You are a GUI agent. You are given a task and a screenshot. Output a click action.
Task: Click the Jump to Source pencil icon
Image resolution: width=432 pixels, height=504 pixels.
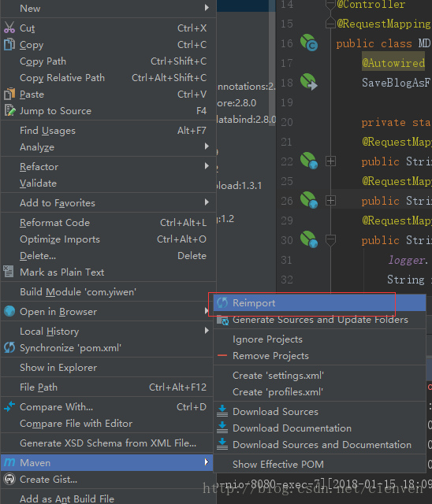click(x=9, y=110)
